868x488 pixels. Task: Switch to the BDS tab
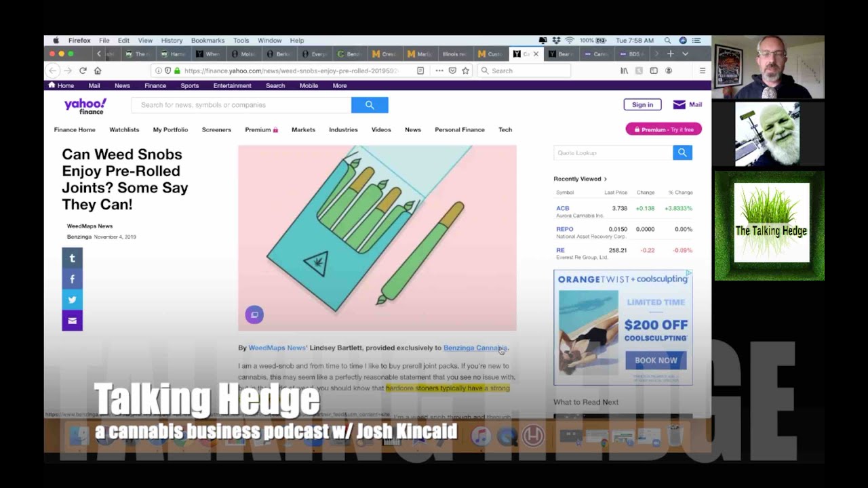(631, 54)
